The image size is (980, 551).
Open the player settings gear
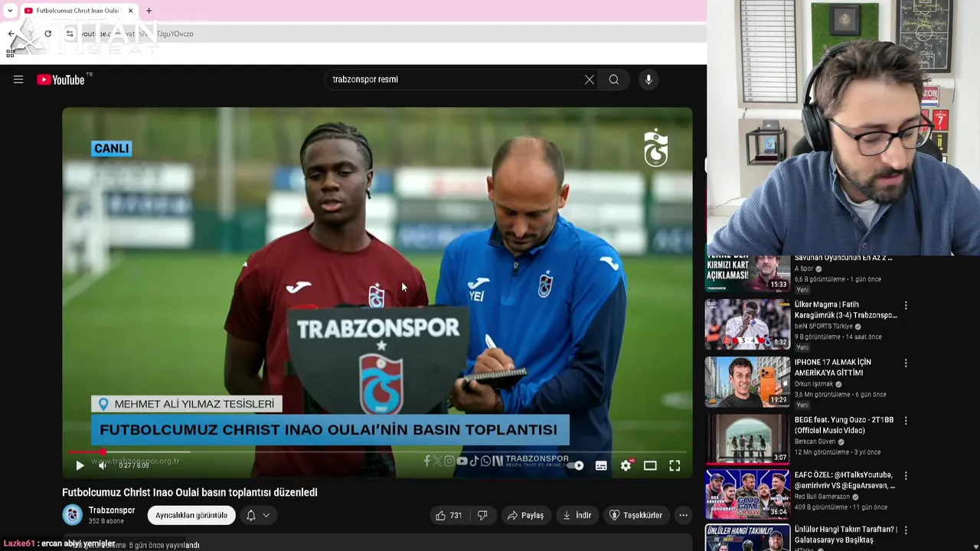tap(626, 465)
